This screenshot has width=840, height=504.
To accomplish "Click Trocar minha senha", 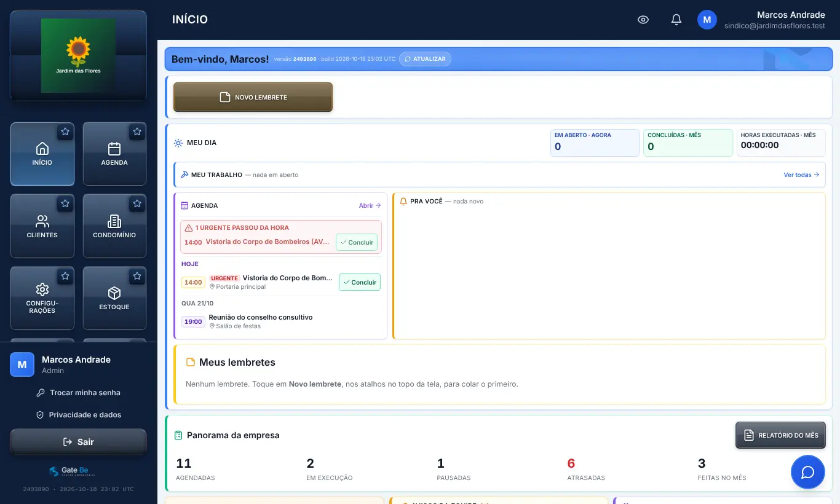I will 78,393.
